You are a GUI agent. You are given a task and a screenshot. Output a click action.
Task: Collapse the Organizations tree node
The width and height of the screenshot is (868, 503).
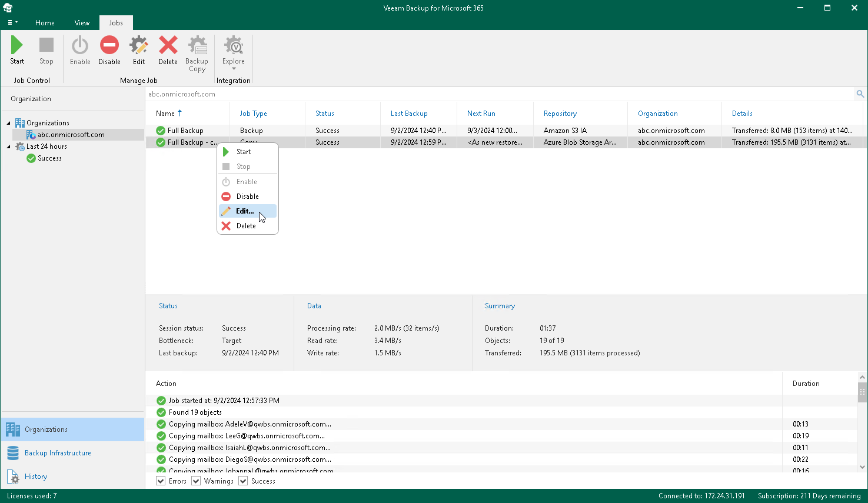click(9, 123)
